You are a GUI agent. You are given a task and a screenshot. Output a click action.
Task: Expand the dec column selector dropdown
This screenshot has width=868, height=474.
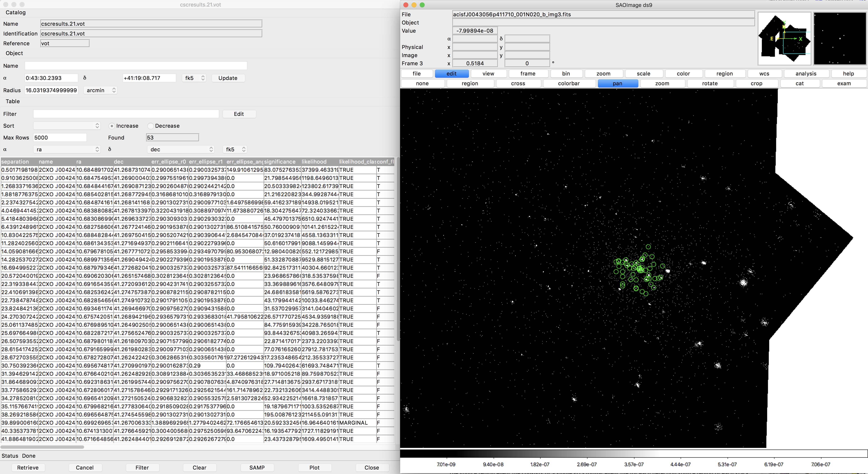(x=181, y=150)
